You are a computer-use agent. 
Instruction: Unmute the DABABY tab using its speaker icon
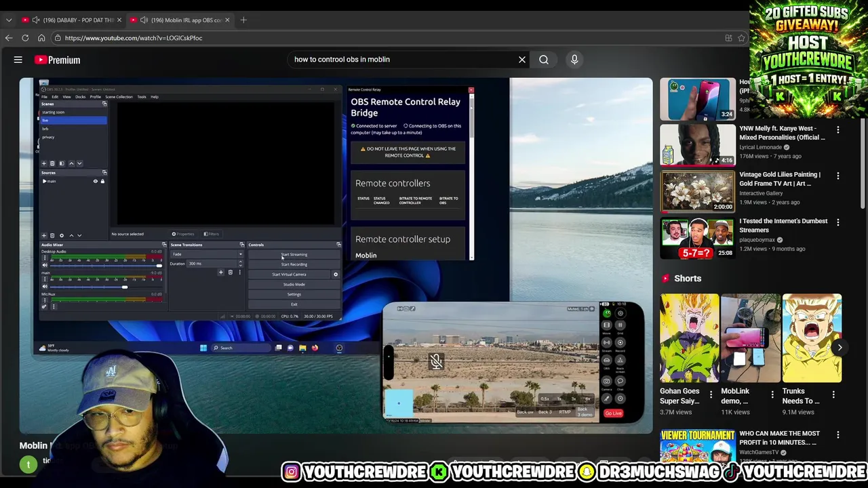pos(36,20)
